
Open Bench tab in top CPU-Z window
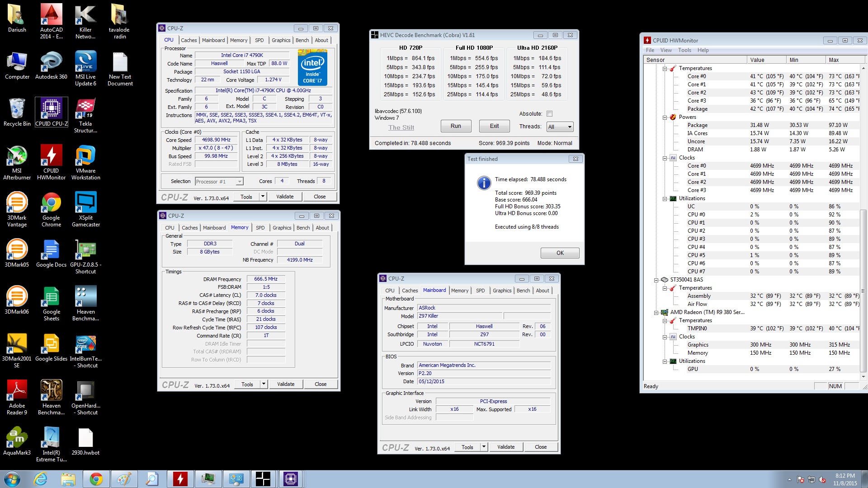coord(302,40)
